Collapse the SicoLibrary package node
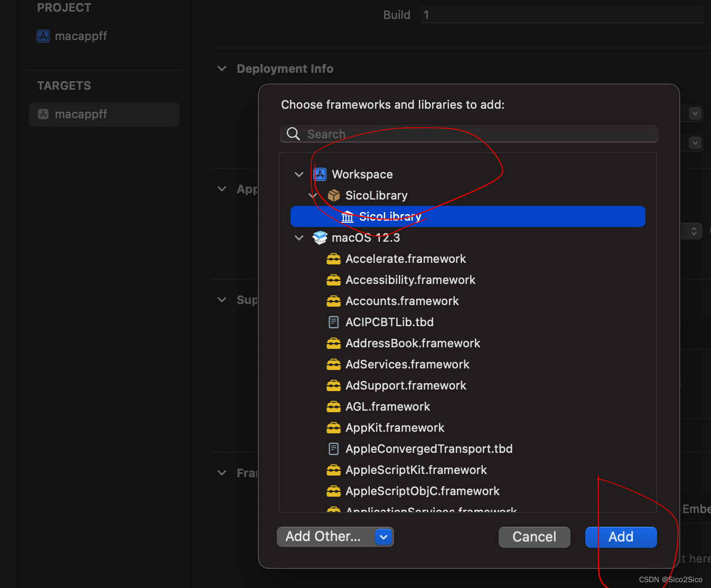 (x=313, y=195)
